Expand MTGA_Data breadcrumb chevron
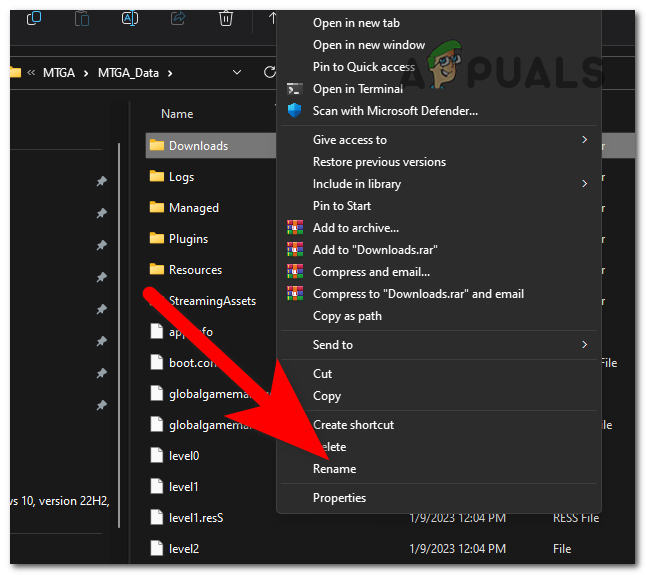 [x=170, y=73]
